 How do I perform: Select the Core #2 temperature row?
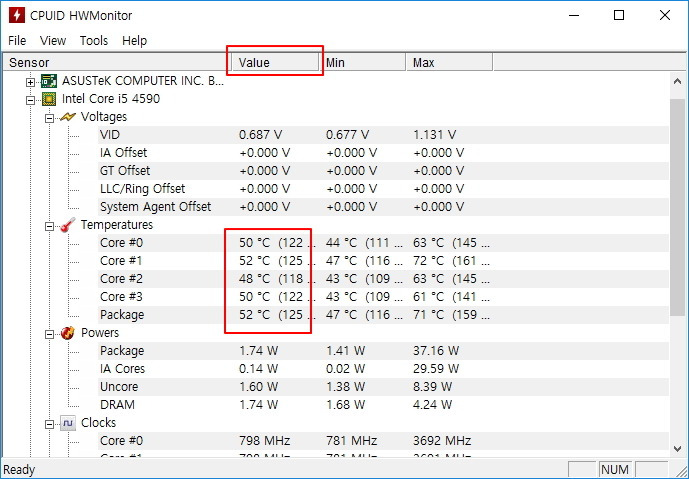(x=383, y=279)
